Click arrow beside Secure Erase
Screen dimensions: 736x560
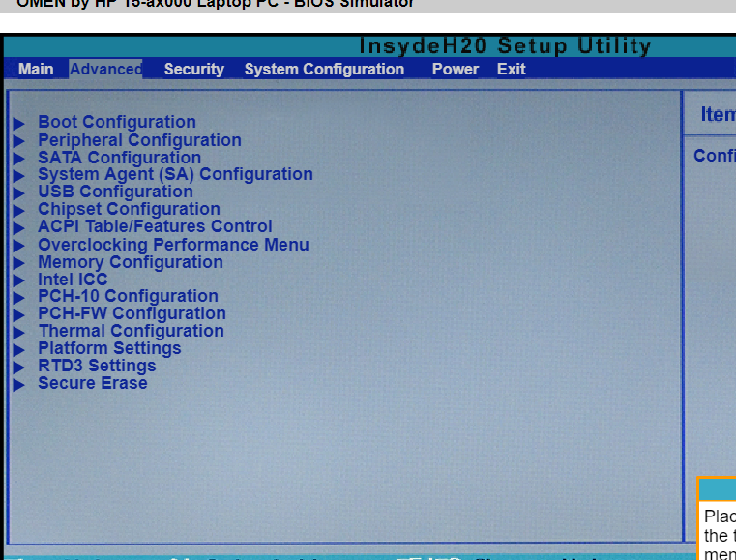18,385
